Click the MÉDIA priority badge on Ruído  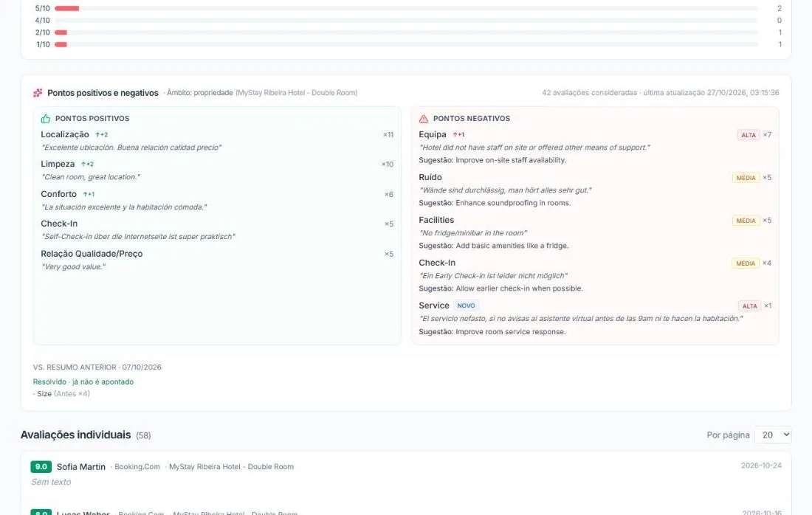coord(746,178)
